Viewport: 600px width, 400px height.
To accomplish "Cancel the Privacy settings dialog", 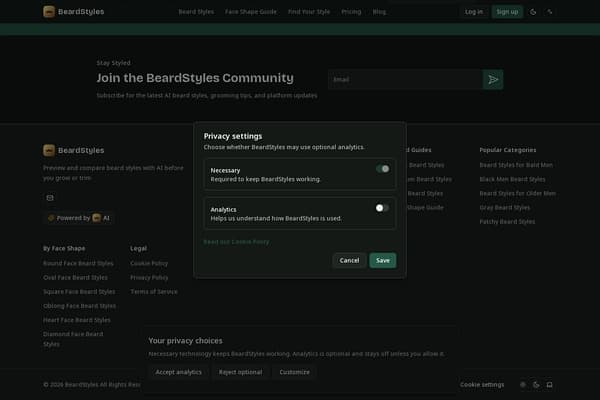I will (x=349, y=260).
